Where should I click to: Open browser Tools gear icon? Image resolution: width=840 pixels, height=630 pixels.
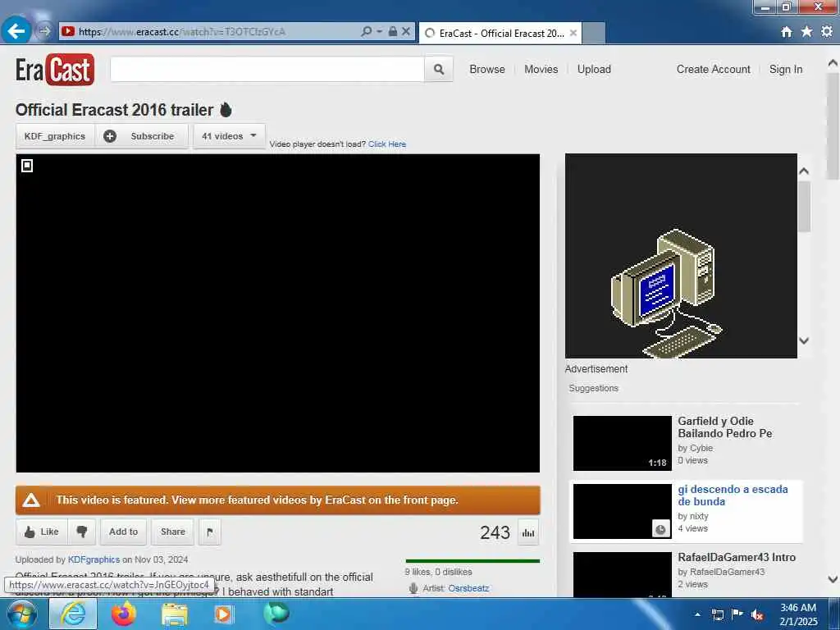click(x=827, y=32)
